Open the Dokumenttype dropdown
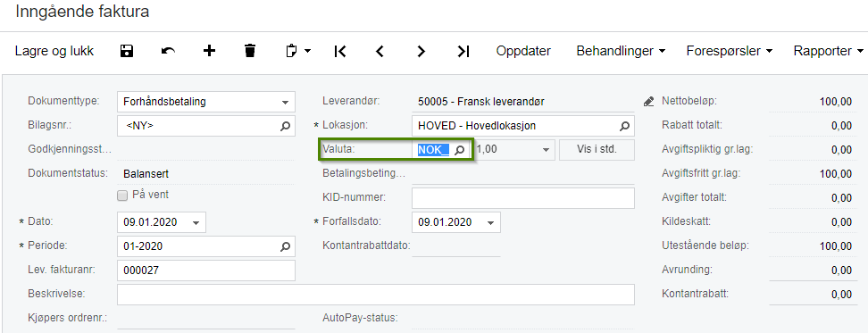Screen dimensions: 868x333 pyautogui.click(x=285, y=103)
